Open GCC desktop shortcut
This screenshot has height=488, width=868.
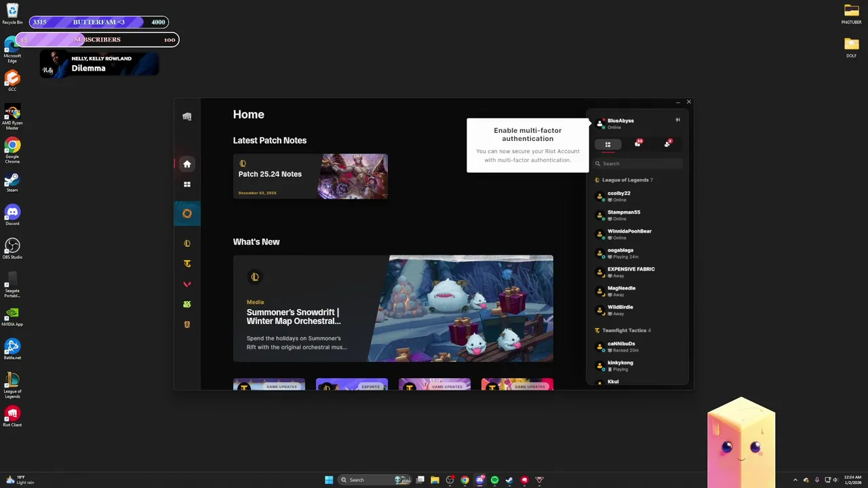point(12,81)
